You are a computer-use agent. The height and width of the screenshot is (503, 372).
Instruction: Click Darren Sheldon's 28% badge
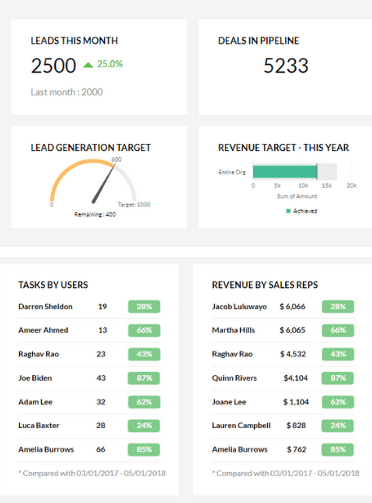tap(144, 306)
